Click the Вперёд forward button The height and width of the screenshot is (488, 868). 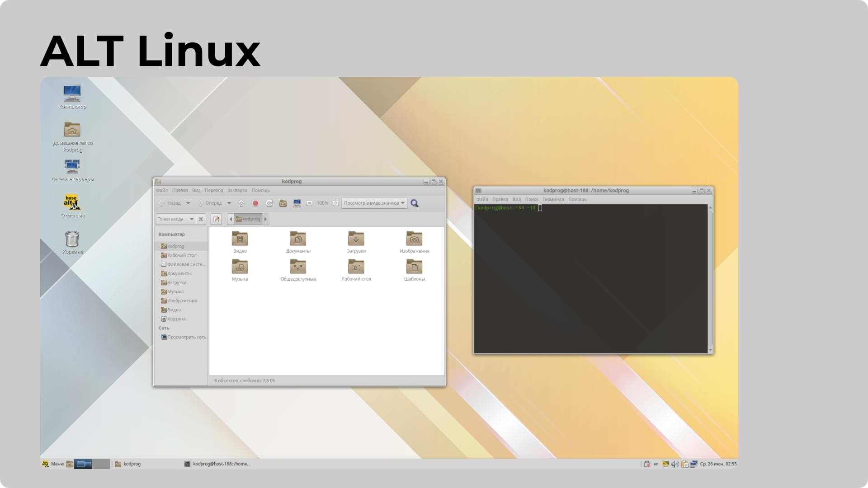click(209, 203)
